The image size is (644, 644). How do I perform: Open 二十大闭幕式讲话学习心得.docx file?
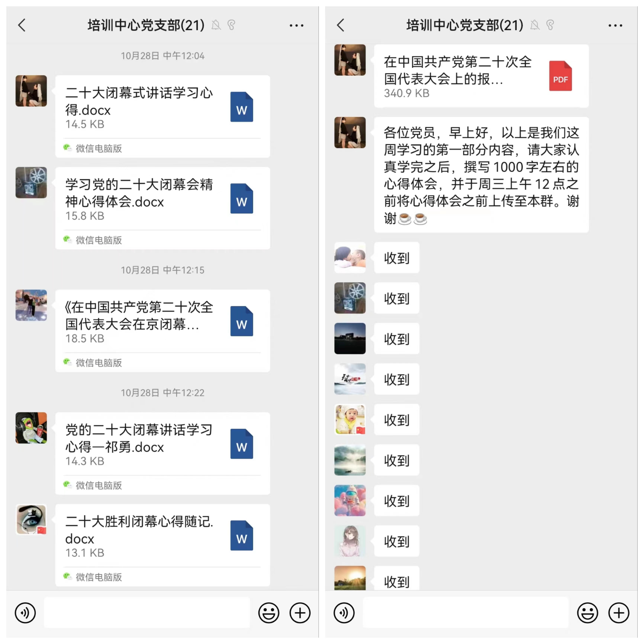tap(163, 116)
